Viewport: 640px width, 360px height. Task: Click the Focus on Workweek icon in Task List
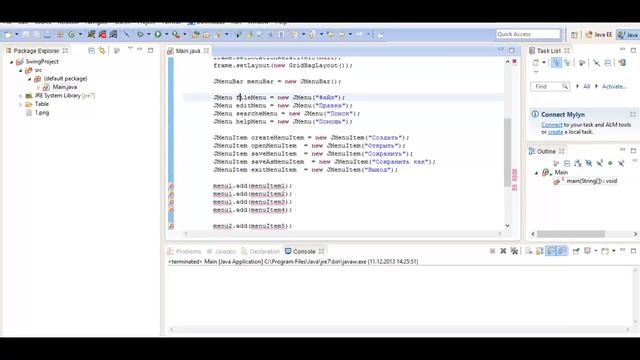point(582,63)
